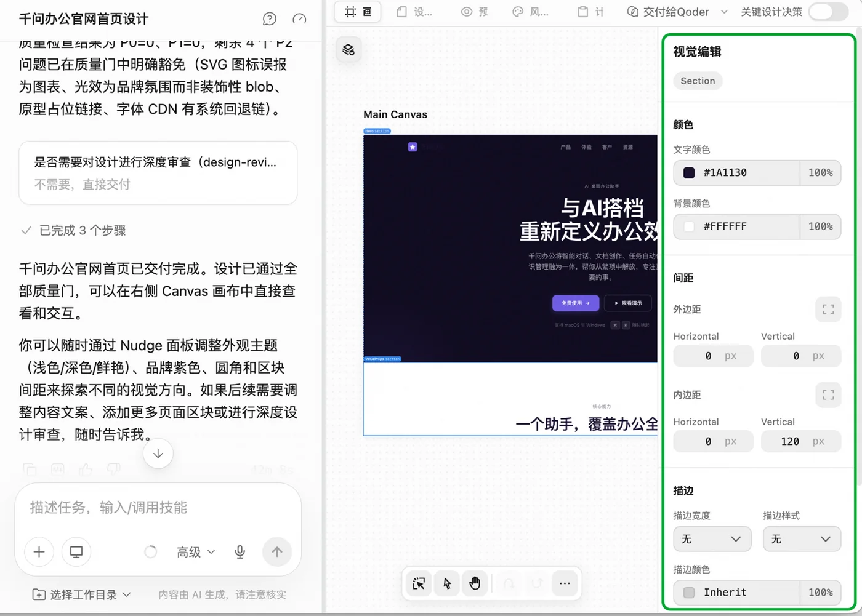The image size is (862, 616).
Task: Like the response with thumbs up
Action: [86, 470]
